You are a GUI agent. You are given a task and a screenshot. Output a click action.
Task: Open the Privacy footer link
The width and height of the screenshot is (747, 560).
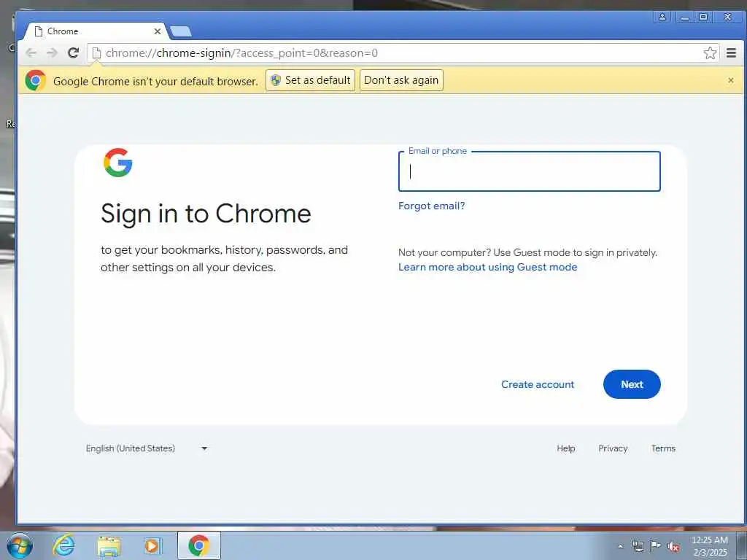pos(613,448)
